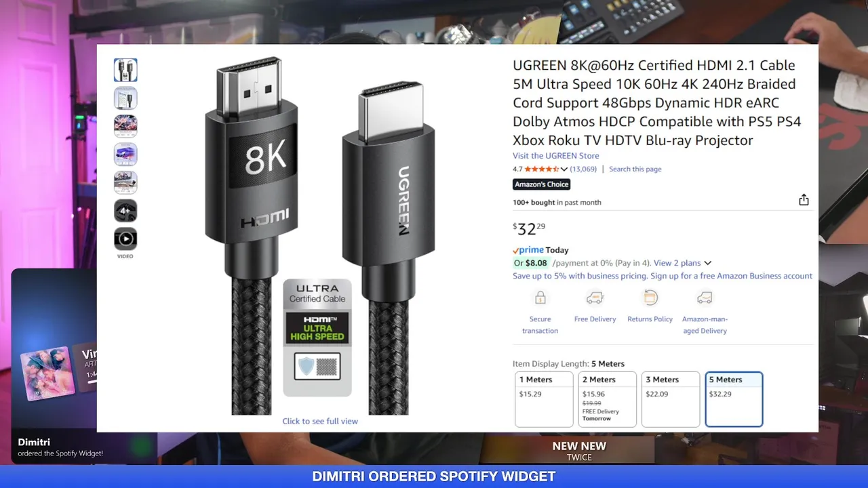Click Sign up for free Amazon Business account

[731, 276]
